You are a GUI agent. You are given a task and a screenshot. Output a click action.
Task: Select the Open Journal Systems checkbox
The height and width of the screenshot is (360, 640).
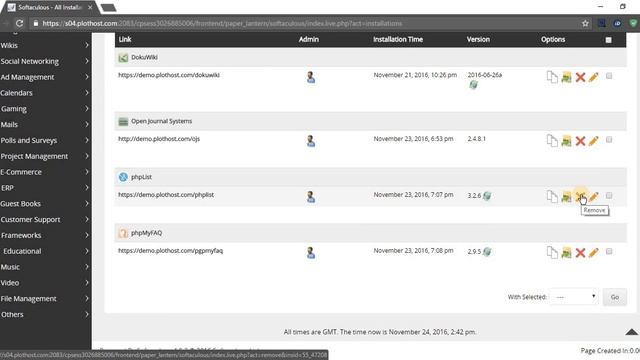(609, 140)
